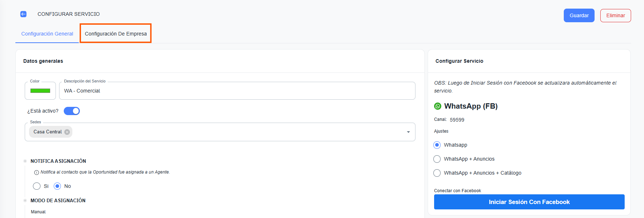Select the Si radio option

[x=37, y=186]
